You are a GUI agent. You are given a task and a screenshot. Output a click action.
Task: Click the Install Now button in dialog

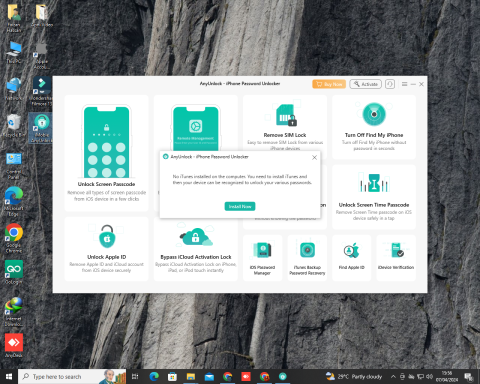tap(240, 206)
